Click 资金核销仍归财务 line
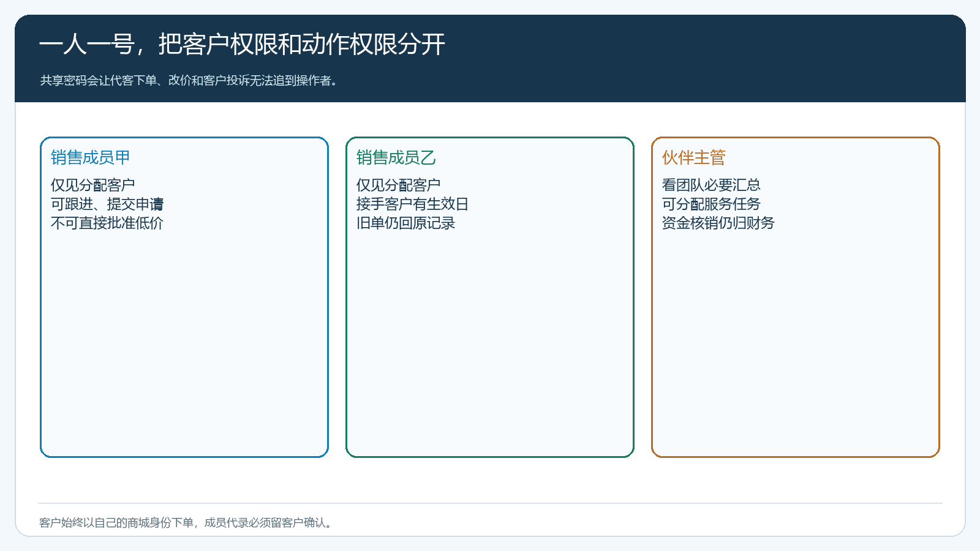 coord(718,223)
